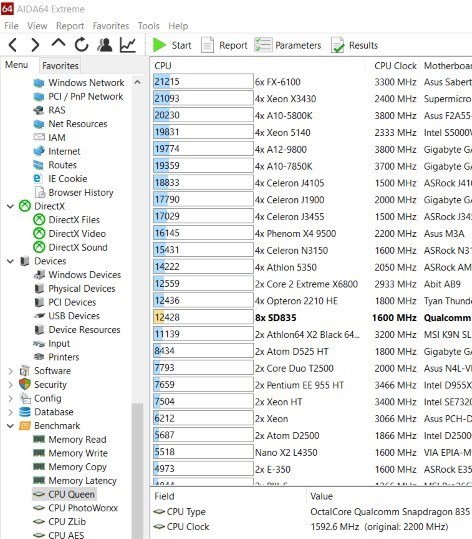This screenshot has height=539, width=472.
Task: Open the Parameters checklist icon
Action: (x=263, y=45)
